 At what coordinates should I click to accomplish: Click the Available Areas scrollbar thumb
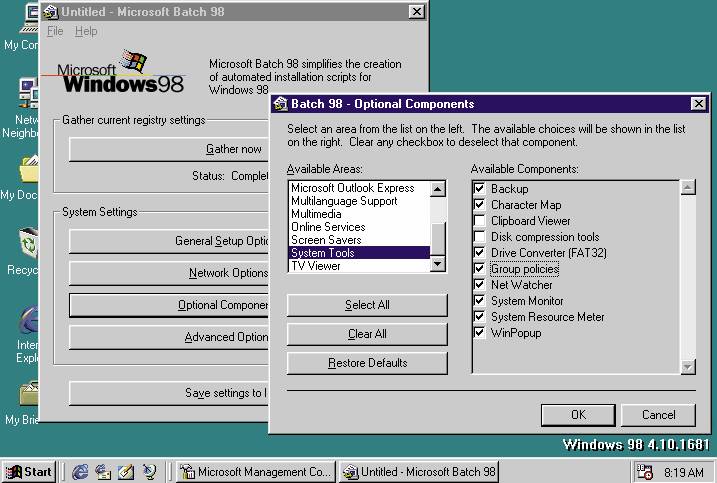438,239
